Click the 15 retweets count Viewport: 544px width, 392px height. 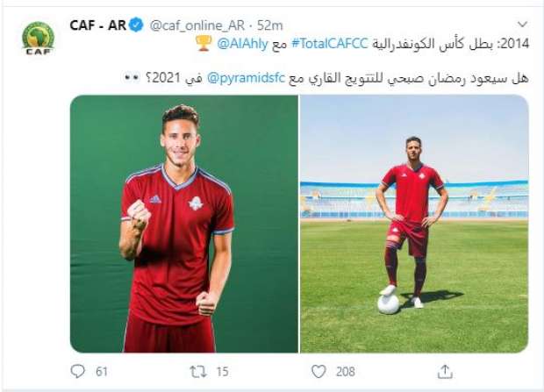click(222, 372)
